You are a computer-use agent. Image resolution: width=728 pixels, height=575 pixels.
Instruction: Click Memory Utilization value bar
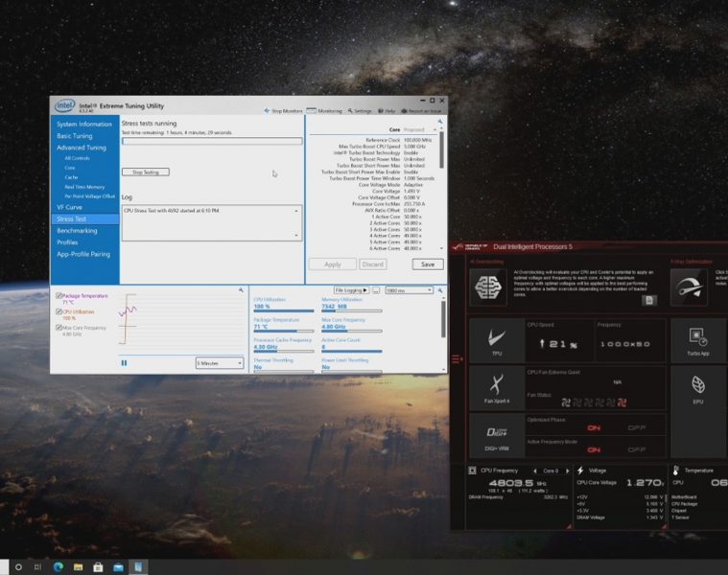(x=351, y=310)
